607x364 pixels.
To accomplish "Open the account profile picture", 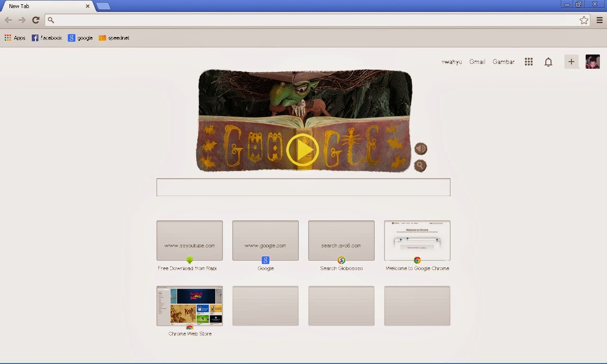I will click(593, 62).
